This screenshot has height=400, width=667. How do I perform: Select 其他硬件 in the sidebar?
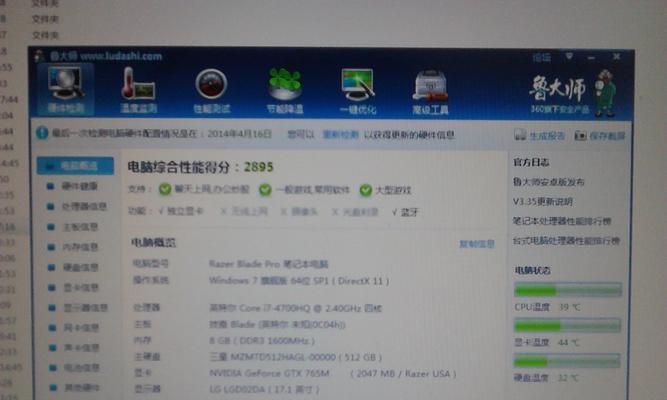tap(73, 388)
